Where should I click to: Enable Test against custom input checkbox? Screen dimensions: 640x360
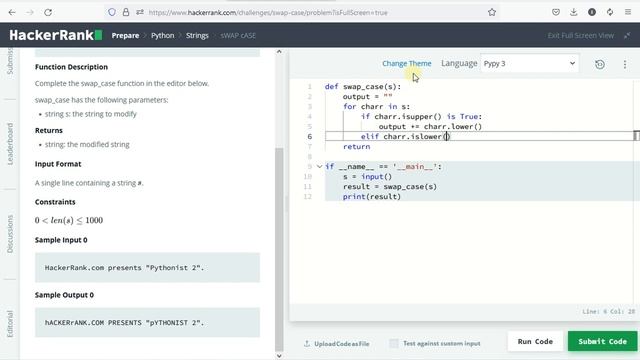click(394, 343)
